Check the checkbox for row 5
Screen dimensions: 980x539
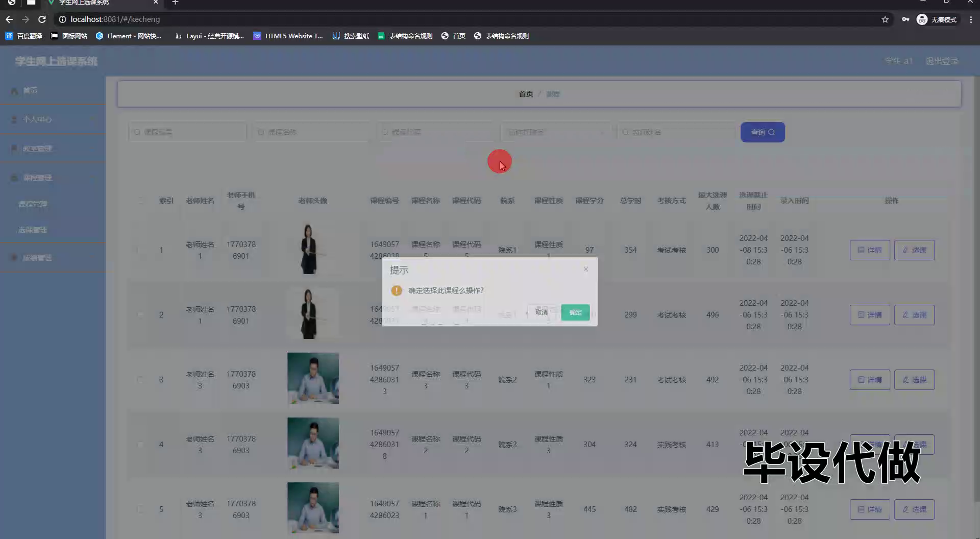click(x=140, y=509)
